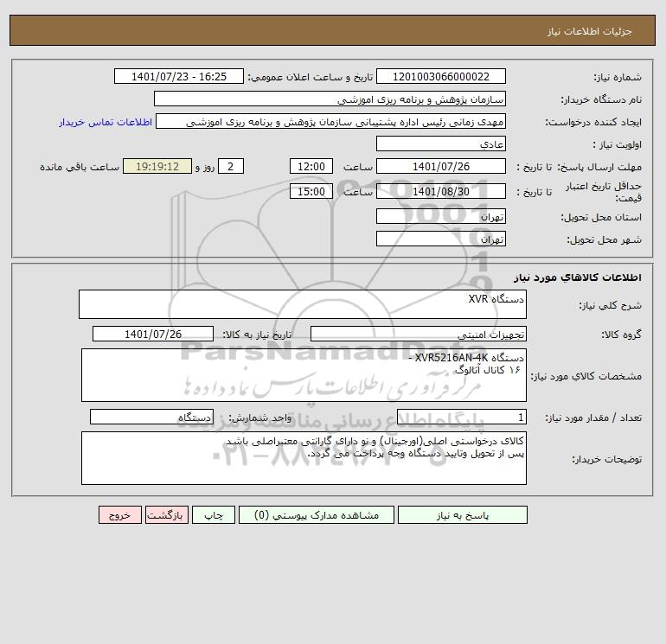666x644 pixels.
Task: Click the اطلاعات کالاهای مورد نیاز heading
Action: [x=578, y=277]
